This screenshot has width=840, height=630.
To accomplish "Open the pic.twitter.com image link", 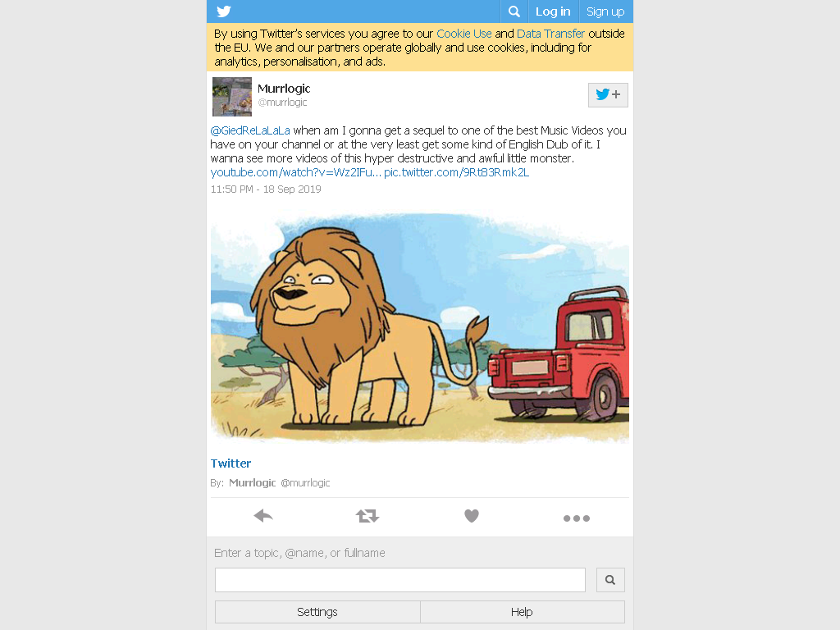I will [x=456, y=172].
